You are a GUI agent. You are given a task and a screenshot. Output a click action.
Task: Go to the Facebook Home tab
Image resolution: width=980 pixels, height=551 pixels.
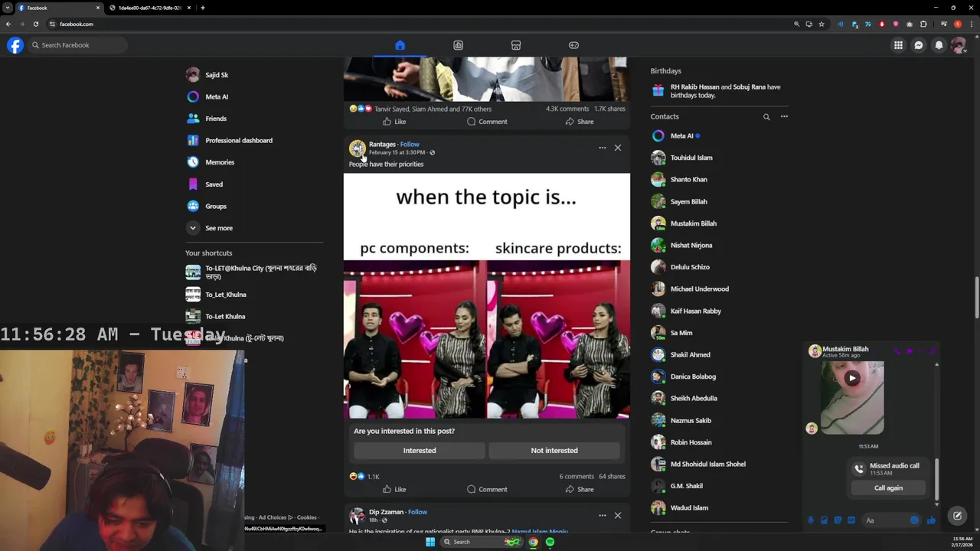(400, 45)
